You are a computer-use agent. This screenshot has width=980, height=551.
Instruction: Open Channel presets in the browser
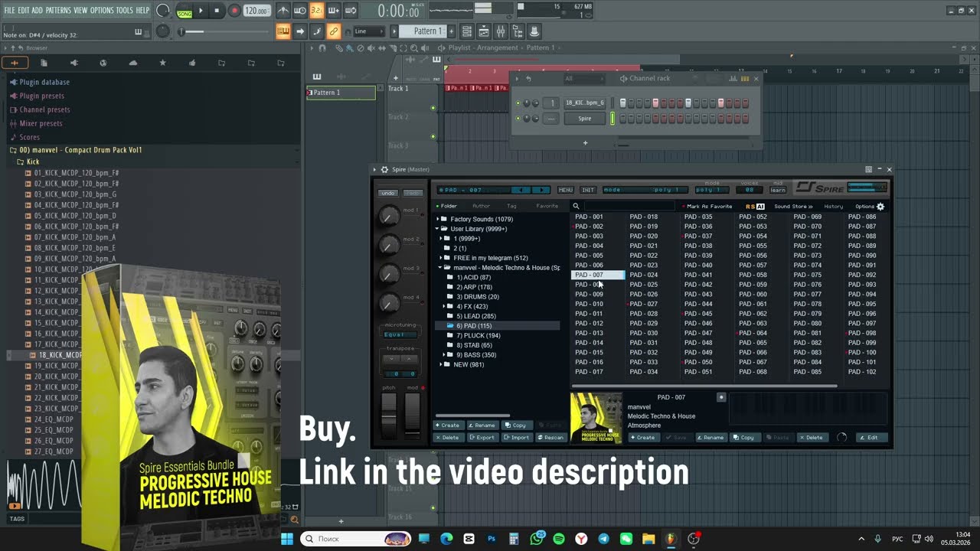pos(44,109)
